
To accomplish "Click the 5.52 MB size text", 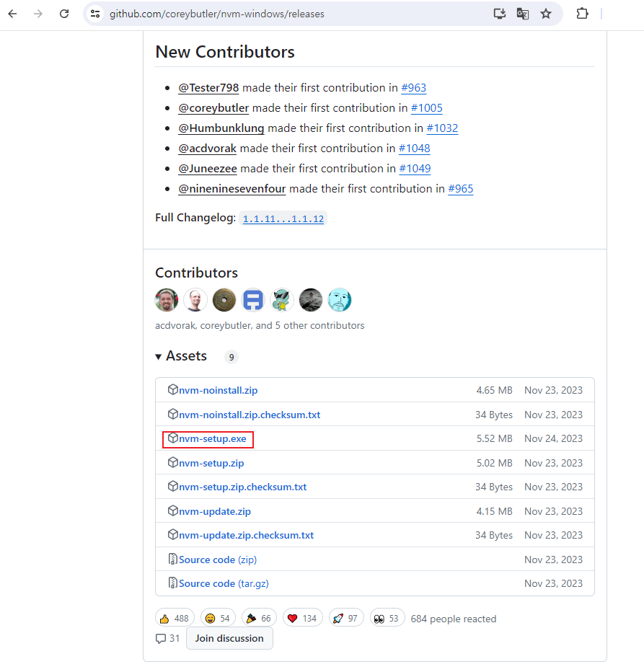I will point(495,439).
